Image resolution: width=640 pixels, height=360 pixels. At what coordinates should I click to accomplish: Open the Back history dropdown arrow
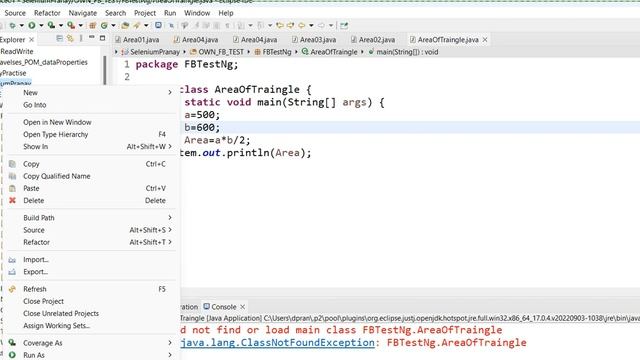(311, 25)
